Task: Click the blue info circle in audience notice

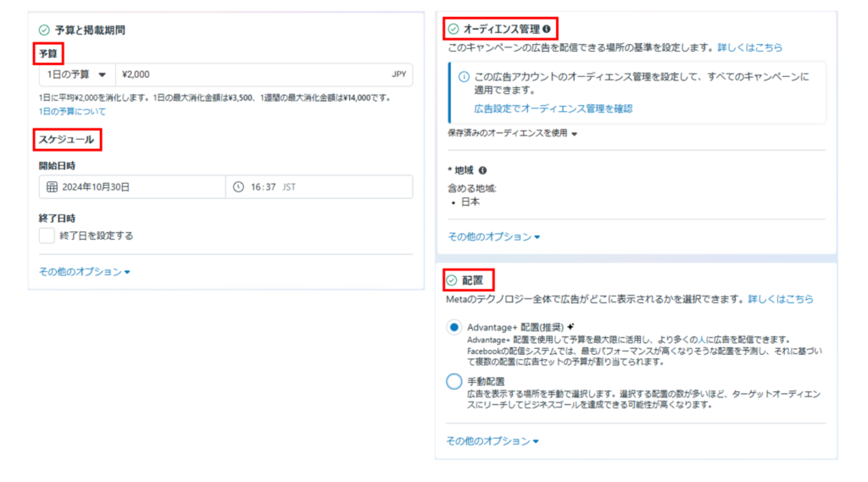Action: [x=464, y=77]
